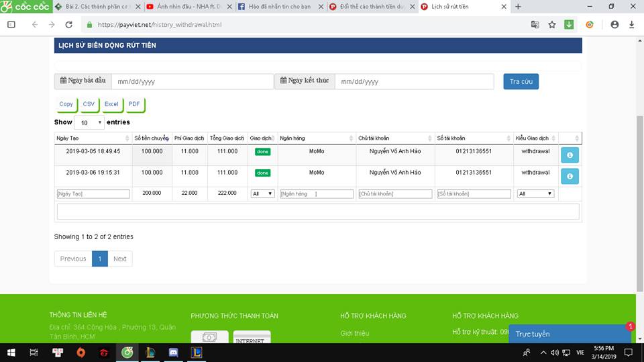Click the Tra cứu search button

(521, 81)
